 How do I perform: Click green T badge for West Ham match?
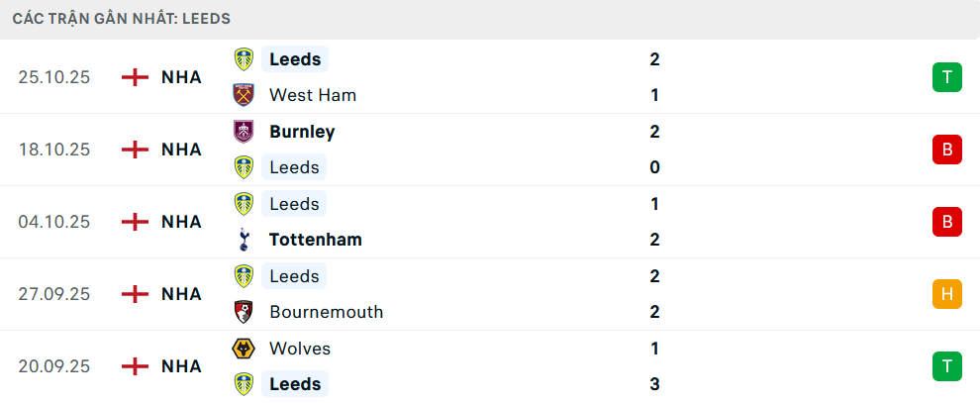pos(946,77)
